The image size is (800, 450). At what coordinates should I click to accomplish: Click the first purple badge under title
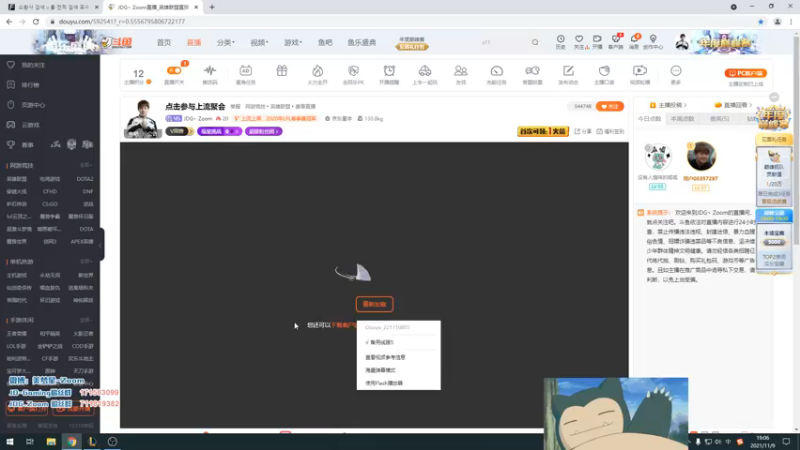click(x=219, y=131)
